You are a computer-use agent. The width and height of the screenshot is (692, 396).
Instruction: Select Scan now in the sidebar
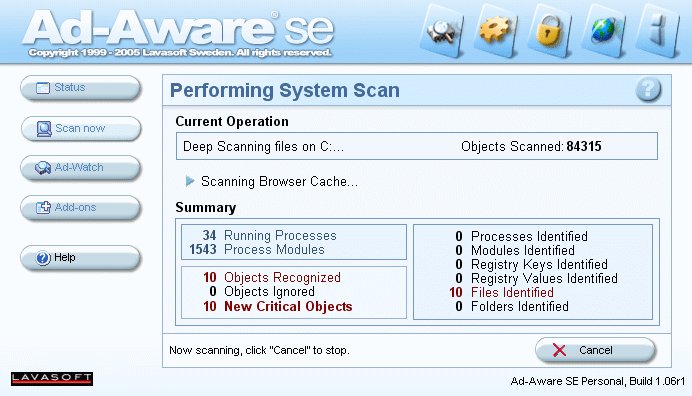[81, 128]
